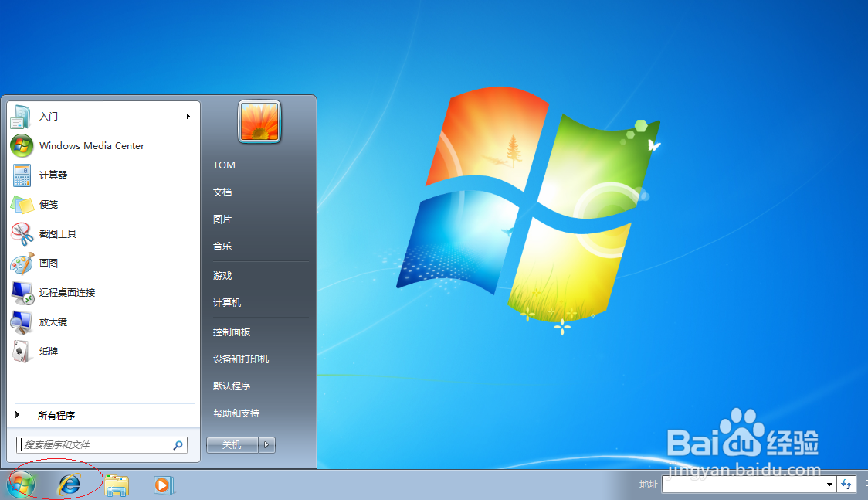
Task: Open the address bar history dropdown
Action: pyautogui.click(x=831, y=485)
